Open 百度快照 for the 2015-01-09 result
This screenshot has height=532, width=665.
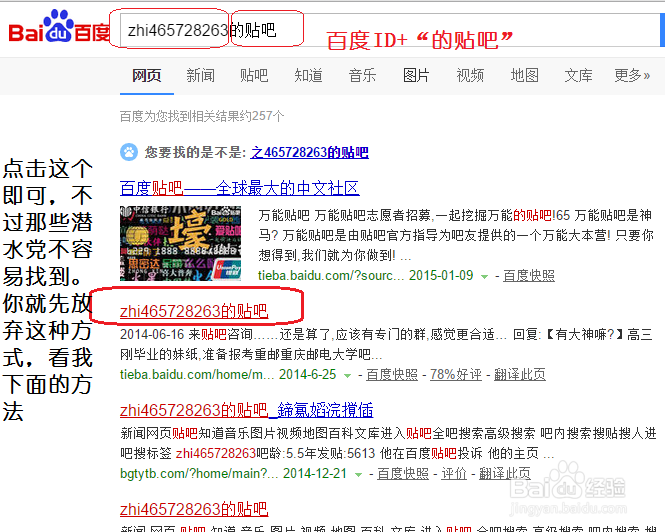(529, 276)
